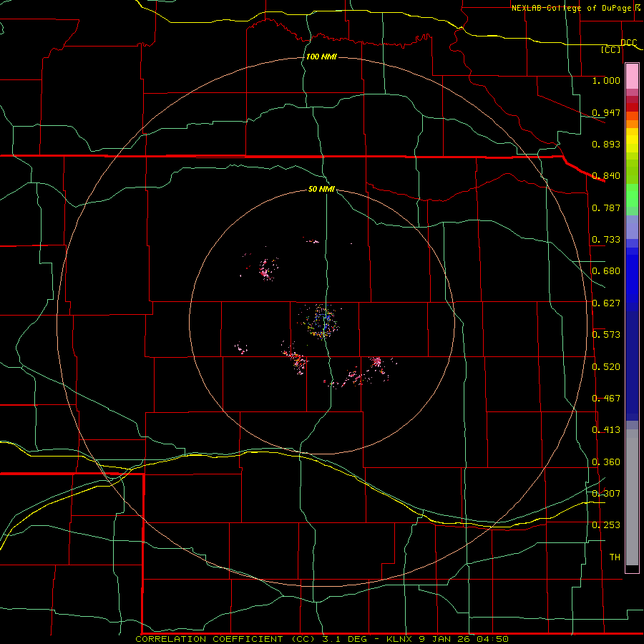Select the 0.733 scale value
The image size is (644, 644).
coord(606,240)
